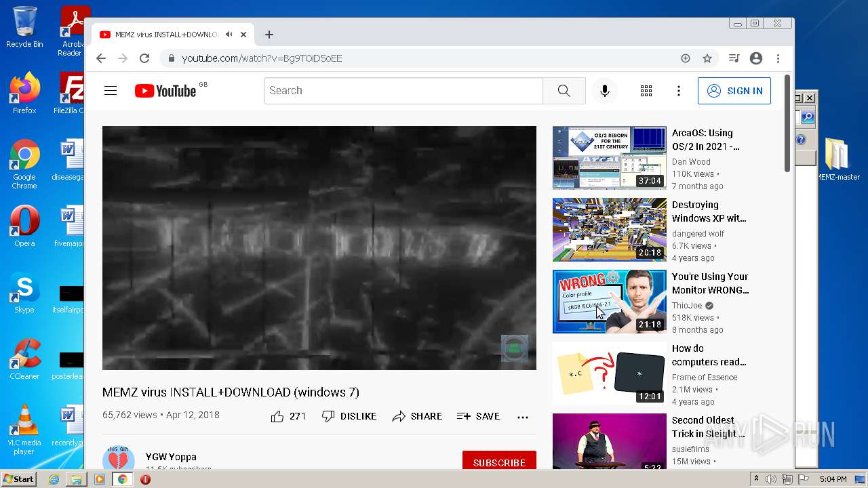Open ThioJoe Monitor WRONG video thumbnail
The image size is (868, 488).
click(x=610, y=302)
